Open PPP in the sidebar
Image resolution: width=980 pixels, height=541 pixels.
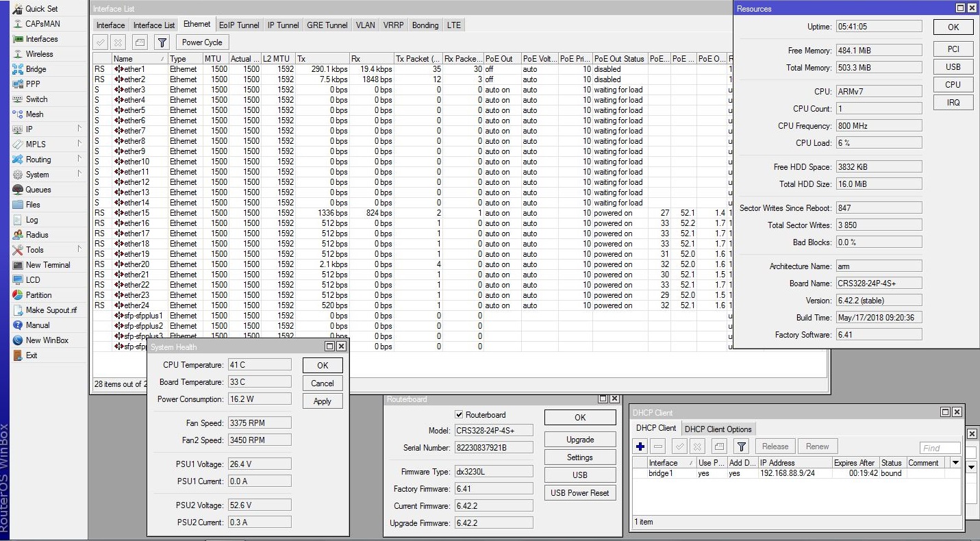pos(33,84)
